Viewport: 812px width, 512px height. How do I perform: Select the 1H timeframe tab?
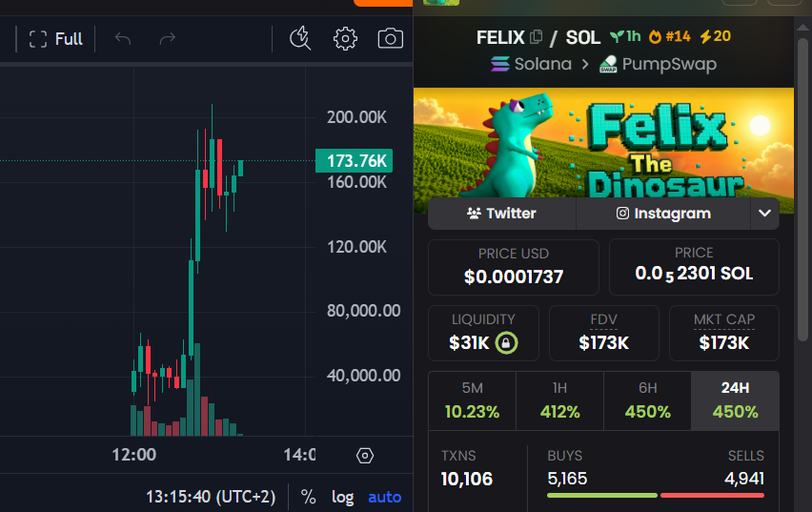point(559,400)
